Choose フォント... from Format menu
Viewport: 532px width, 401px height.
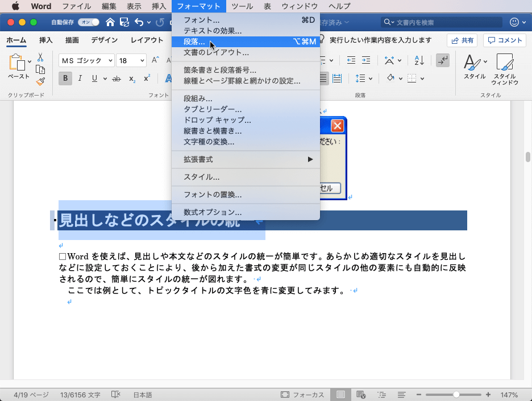(246, 20)
